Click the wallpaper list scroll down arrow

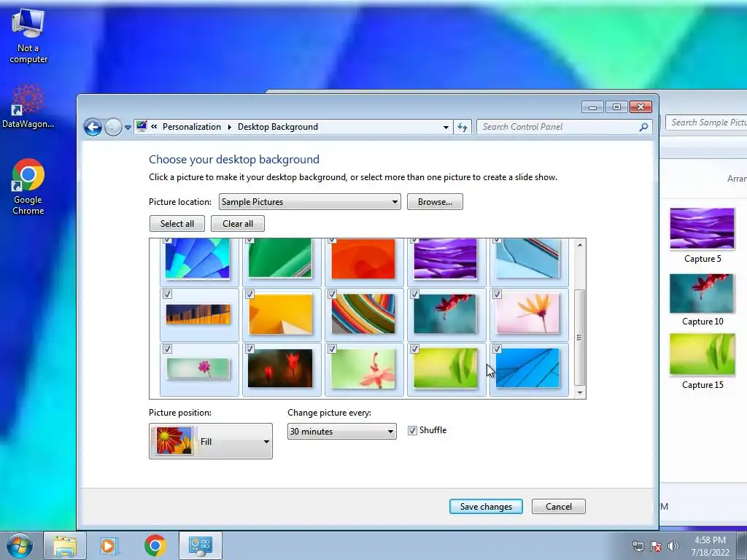[580, 393]
